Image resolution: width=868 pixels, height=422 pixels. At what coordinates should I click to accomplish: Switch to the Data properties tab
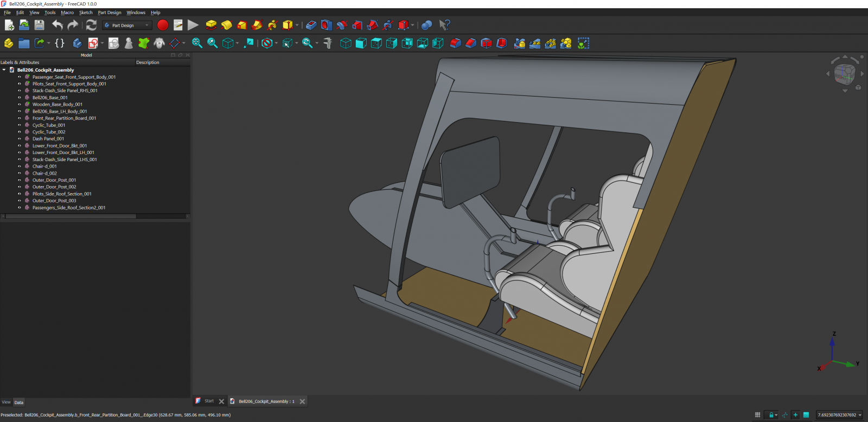(x=19, y=402)
